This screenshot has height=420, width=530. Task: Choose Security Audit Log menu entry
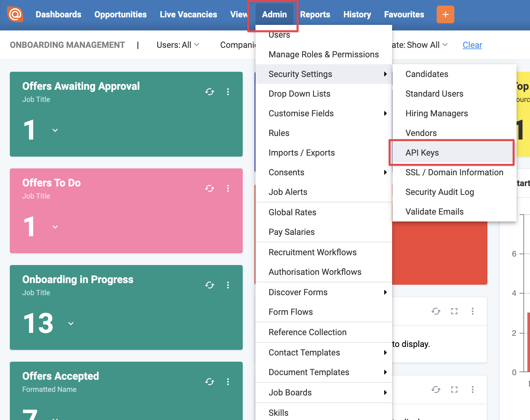440,192
